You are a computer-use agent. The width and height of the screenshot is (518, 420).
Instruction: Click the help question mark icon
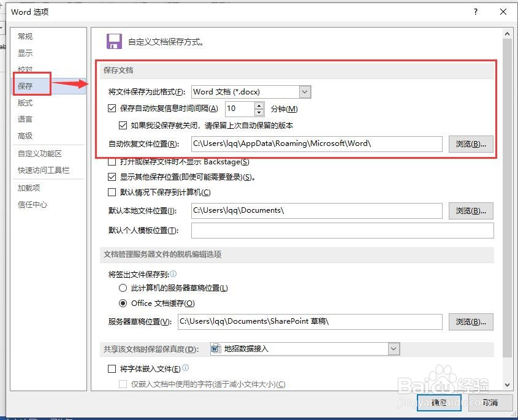(x=475, y=12)
